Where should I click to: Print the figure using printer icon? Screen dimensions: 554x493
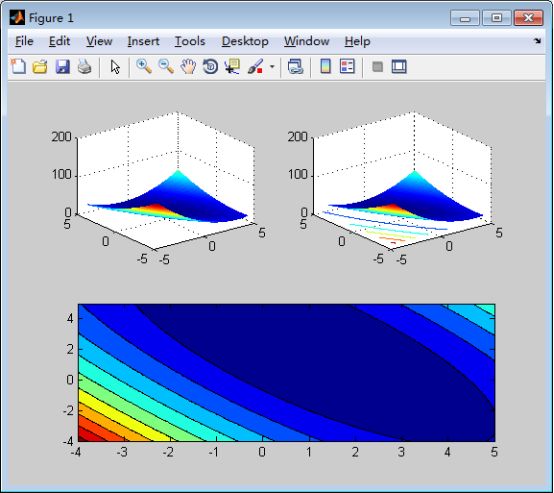pyautogui.click(x=84, y=66)
